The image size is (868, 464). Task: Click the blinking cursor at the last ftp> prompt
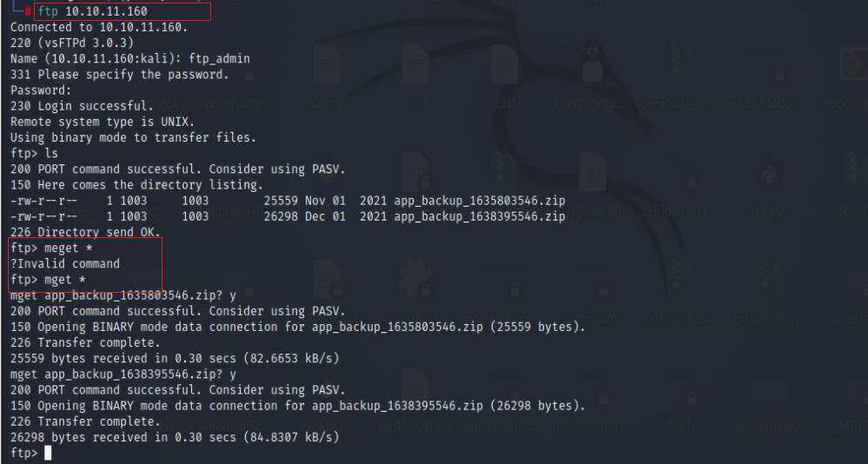[x=49, y=454]
